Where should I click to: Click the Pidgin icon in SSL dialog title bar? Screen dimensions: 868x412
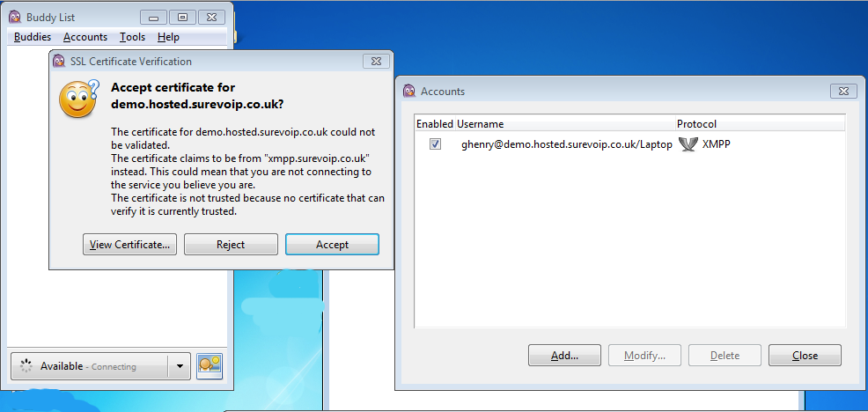coord(59,62)
